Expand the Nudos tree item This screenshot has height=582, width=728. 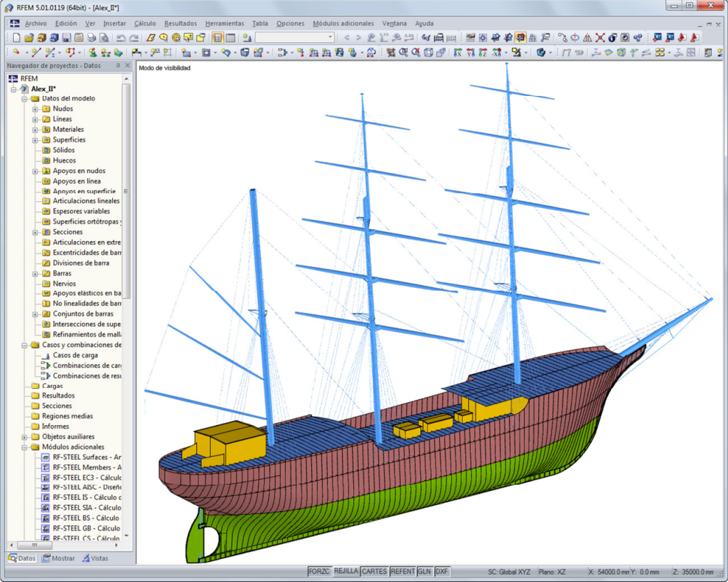[34, 109]
